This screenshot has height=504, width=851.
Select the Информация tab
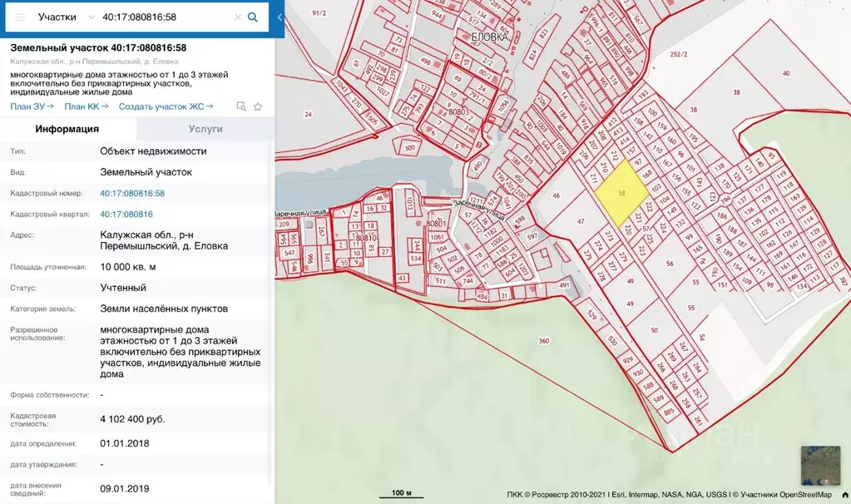pos(67,129)
